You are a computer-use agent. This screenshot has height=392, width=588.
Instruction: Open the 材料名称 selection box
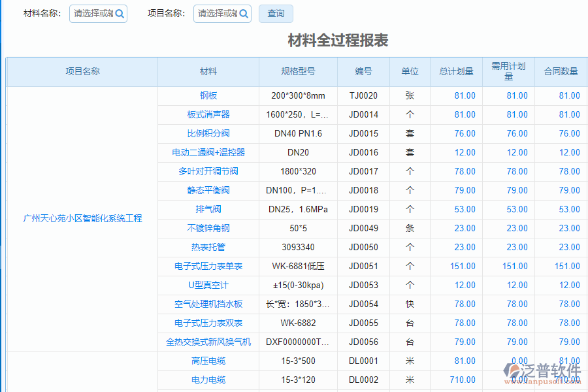coord(95,13)
